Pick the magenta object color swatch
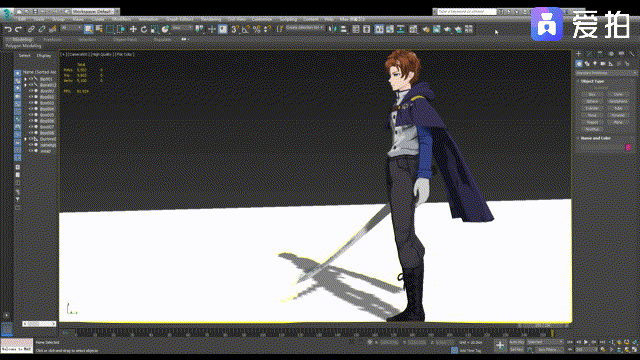Viewport: 640px width, 360px height. pyautogui.click(x=628, y=147)
